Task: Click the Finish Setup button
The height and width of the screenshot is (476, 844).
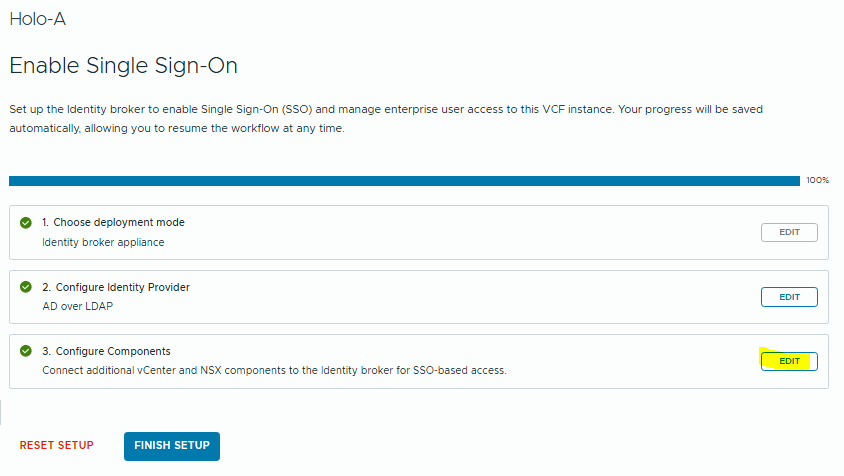Action: coord(171,446)
